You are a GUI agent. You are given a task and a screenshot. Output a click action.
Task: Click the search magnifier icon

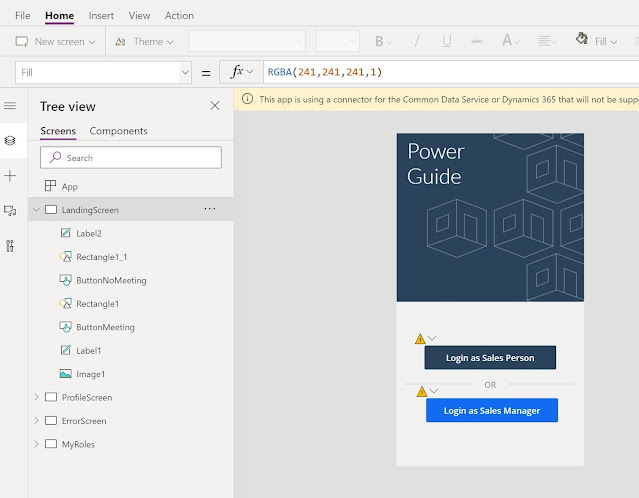click(x=55, y=157)
